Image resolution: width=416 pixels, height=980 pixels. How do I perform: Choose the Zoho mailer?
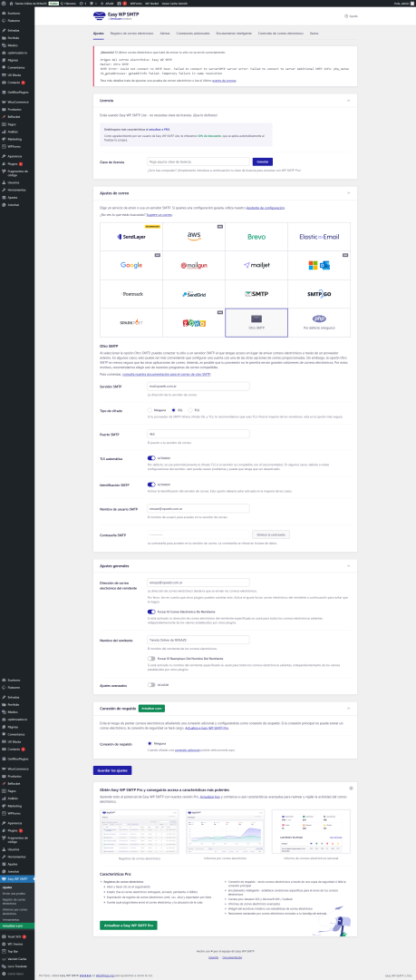click(194, 322)
